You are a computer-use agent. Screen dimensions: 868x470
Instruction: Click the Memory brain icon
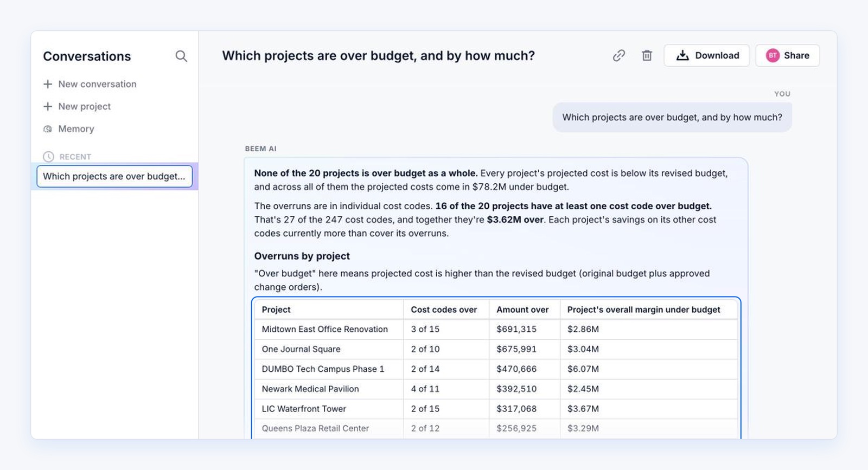[48, 129]
